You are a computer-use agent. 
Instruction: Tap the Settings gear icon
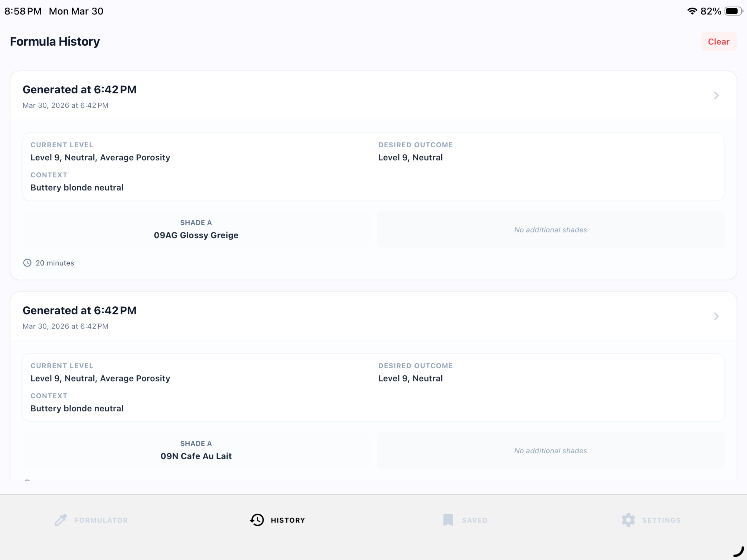[628, 520]
